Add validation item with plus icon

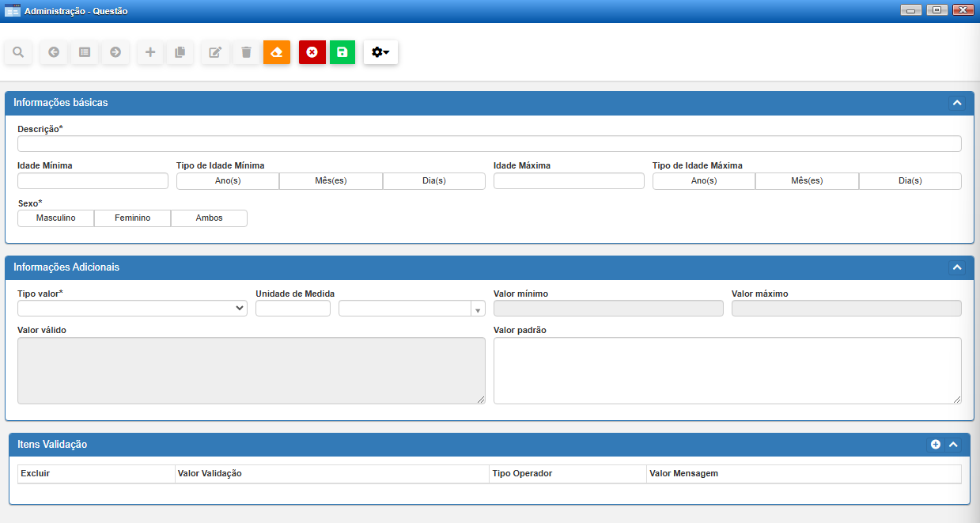pos(936,445)
